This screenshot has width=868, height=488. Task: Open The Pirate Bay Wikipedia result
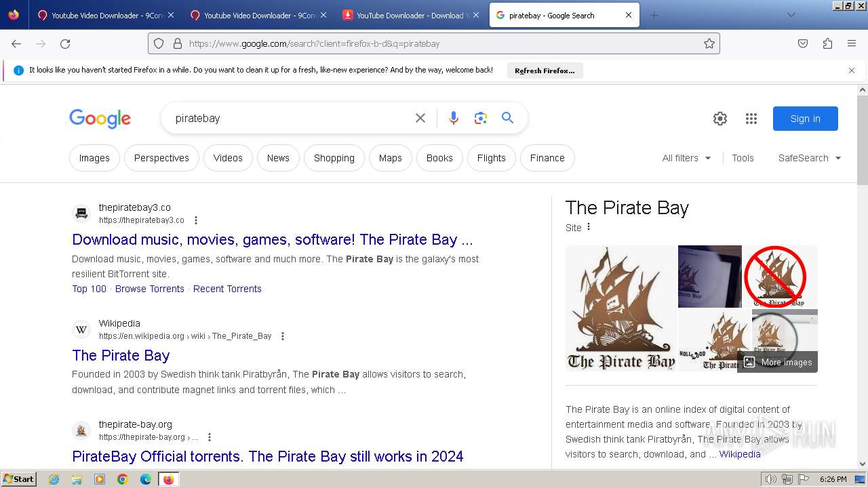121,355
